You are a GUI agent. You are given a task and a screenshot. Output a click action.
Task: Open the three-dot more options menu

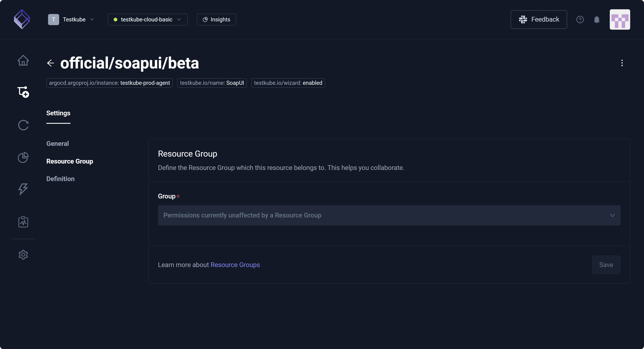click(x=622, y=63)
